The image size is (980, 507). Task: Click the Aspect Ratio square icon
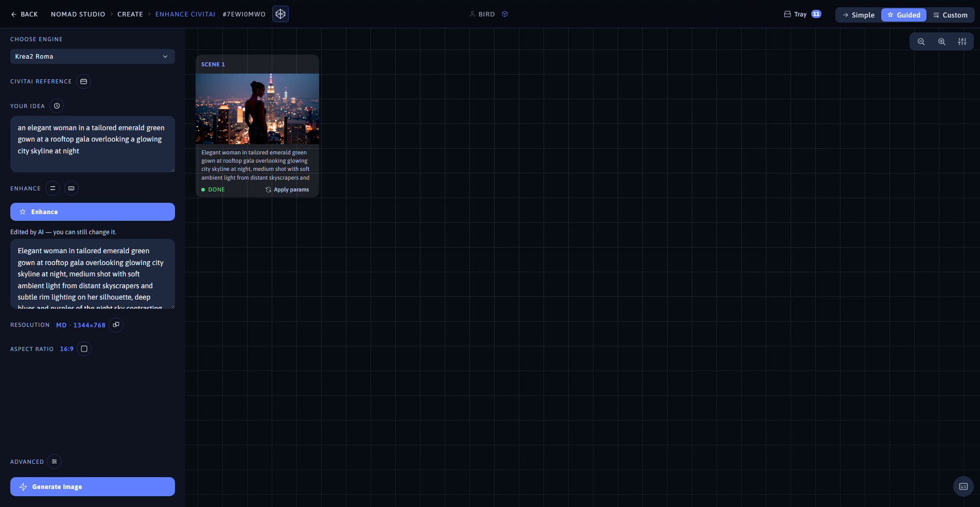click(84, 349)
